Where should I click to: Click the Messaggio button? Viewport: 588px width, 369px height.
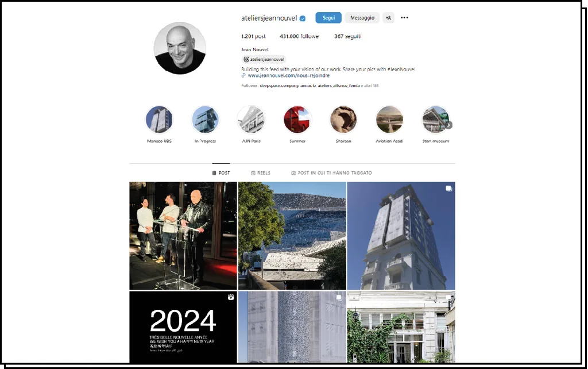[362, 18]
